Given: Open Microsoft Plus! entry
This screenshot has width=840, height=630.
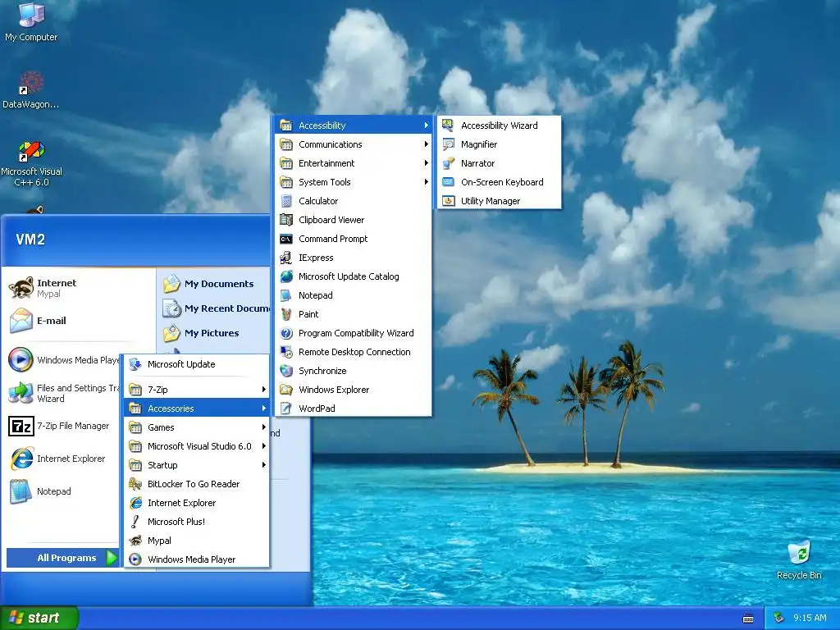Looking at the screenshot, I should tap(197, 521).
